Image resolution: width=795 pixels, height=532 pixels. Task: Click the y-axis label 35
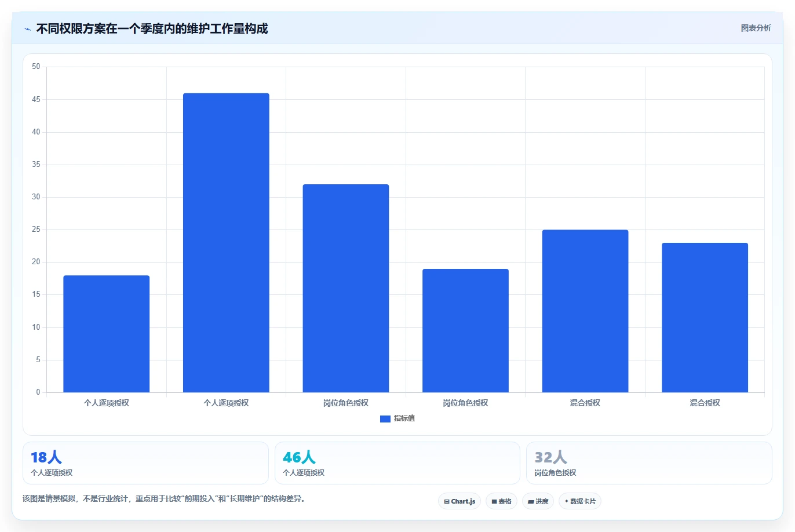click(x=36, y=165)
